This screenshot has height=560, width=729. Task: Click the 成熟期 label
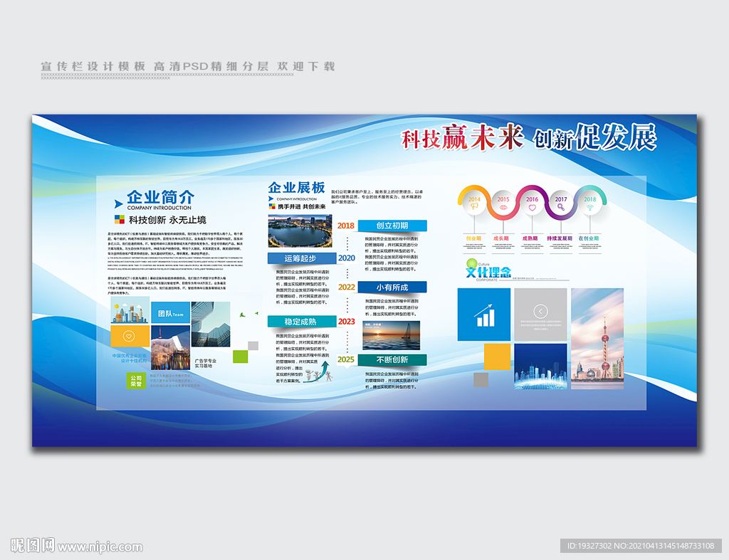[530, 238]
